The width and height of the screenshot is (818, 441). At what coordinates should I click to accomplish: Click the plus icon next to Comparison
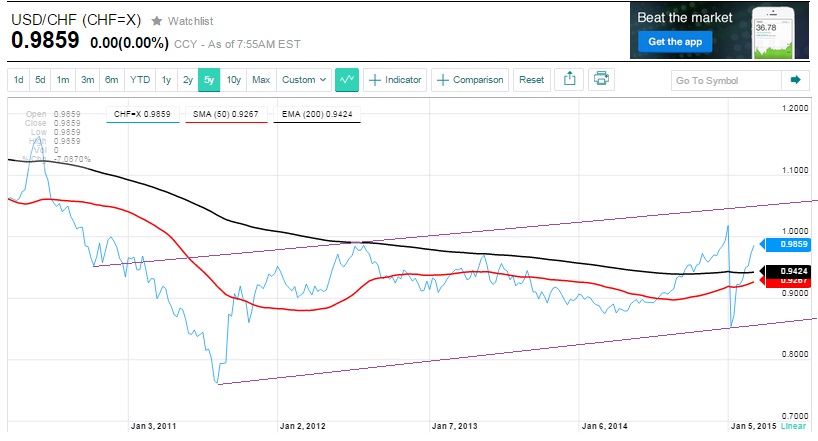[x=443, y=80]
